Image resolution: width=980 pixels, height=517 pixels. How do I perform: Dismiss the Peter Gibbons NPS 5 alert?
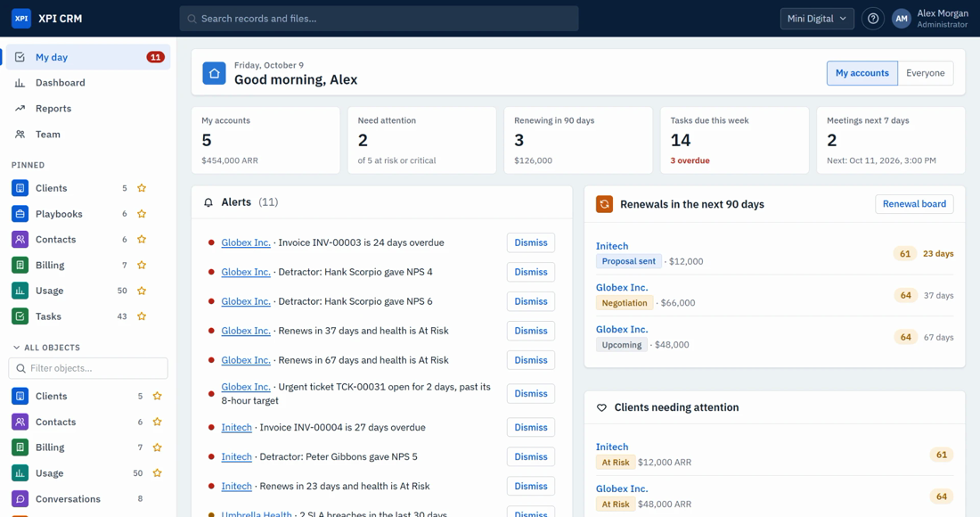tap(531, 457)
